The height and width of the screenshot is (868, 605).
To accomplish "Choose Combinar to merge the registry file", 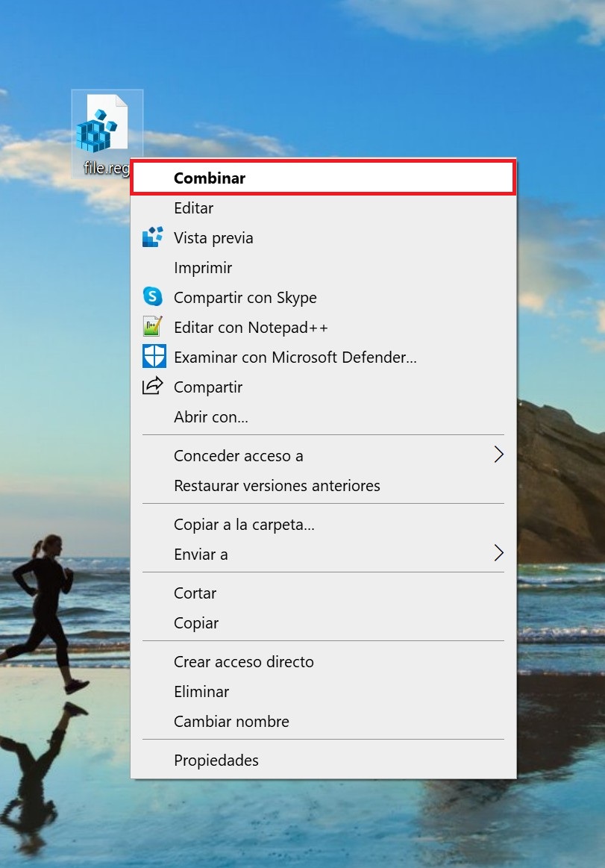I will tap(210, 178).
